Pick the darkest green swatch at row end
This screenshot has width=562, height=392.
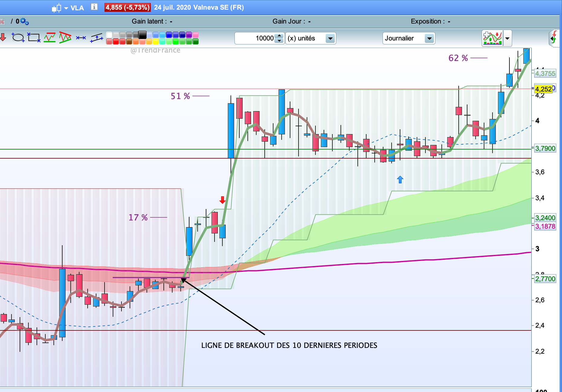tap(196, 41)
